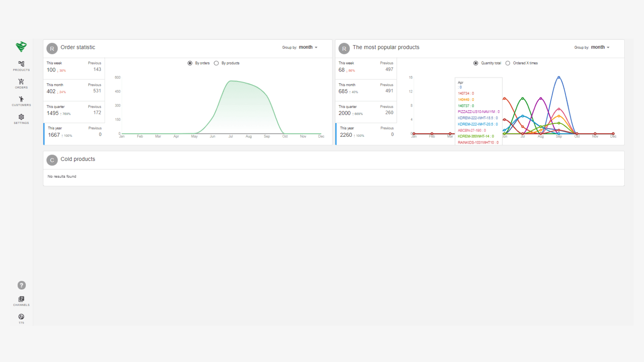The height and width of the screenshot is (362, 644).
Task: Choose the Ordered X times option
Action: click(508, 63)
